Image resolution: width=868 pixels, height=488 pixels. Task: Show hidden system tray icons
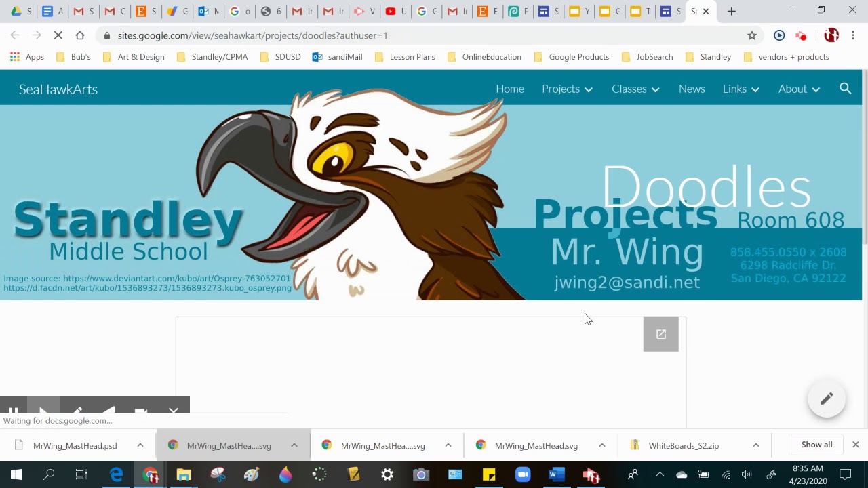point(660,475)
